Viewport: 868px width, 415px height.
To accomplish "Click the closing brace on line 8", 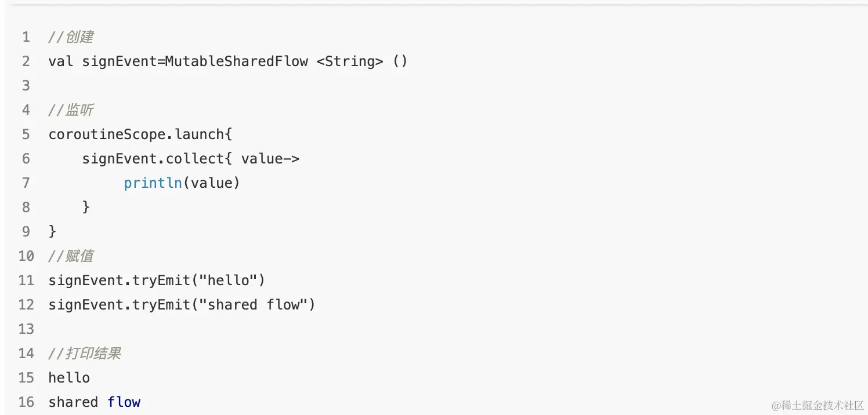I will click(86, 207).
